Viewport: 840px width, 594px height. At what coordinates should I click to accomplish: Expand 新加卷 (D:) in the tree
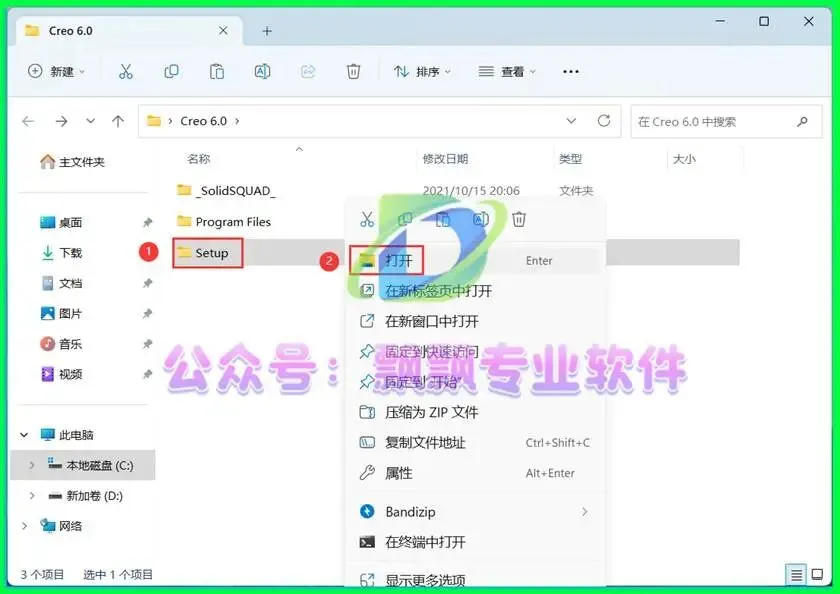[32, 495]
